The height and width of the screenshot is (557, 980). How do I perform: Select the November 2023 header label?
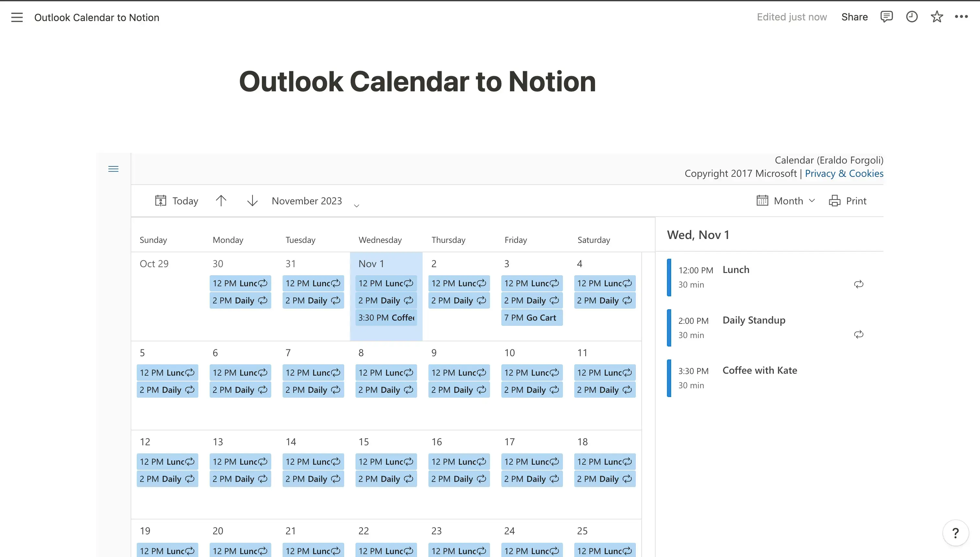306,200
